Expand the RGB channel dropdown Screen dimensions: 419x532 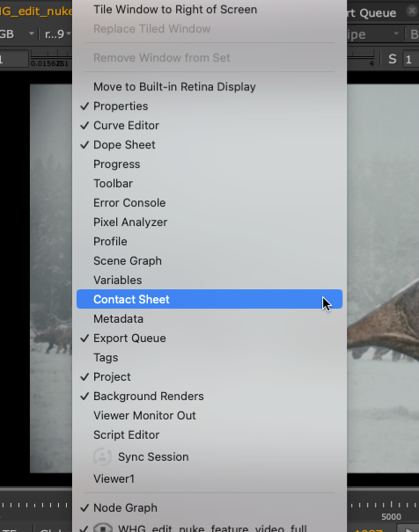(17, 33)
